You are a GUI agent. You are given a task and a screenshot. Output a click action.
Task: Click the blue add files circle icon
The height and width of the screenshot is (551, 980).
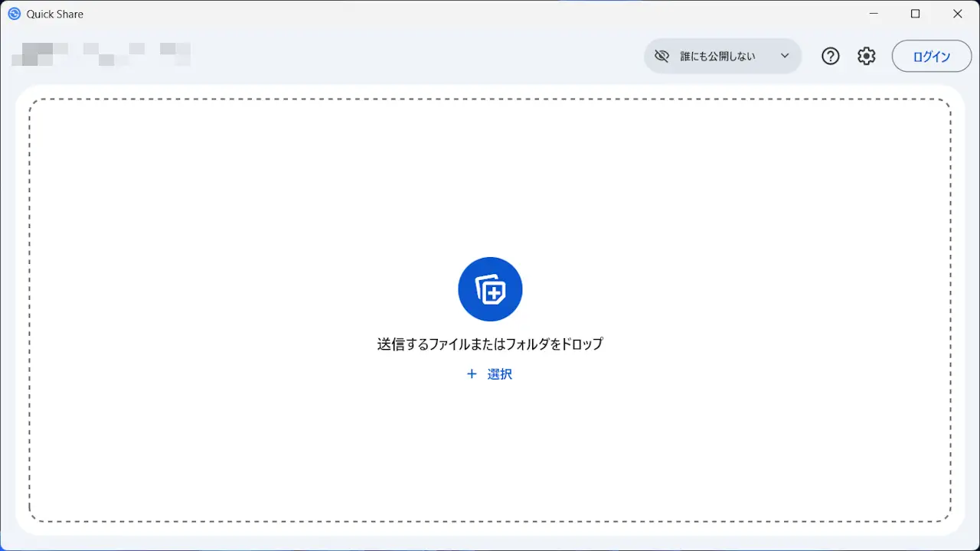tap(490, 289)
